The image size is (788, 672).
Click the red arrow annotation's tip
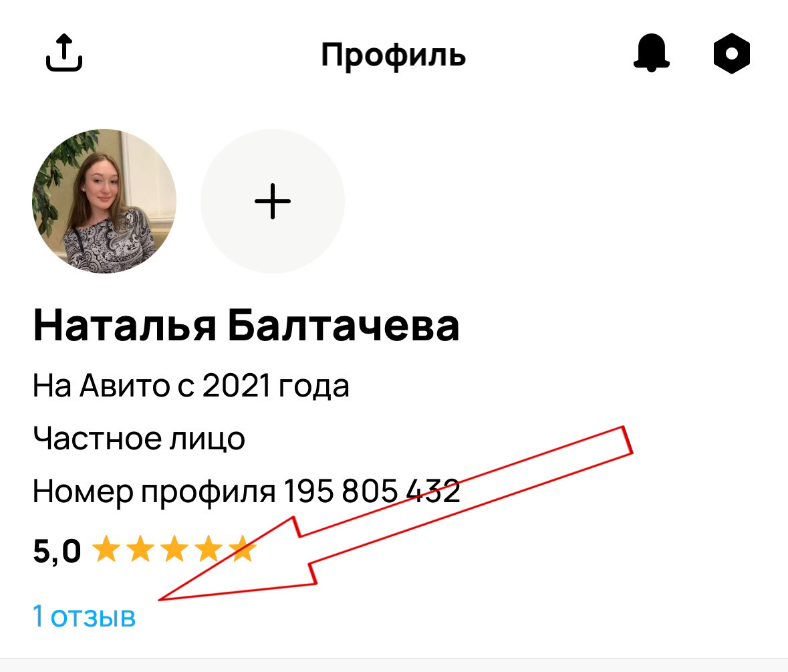160,599
